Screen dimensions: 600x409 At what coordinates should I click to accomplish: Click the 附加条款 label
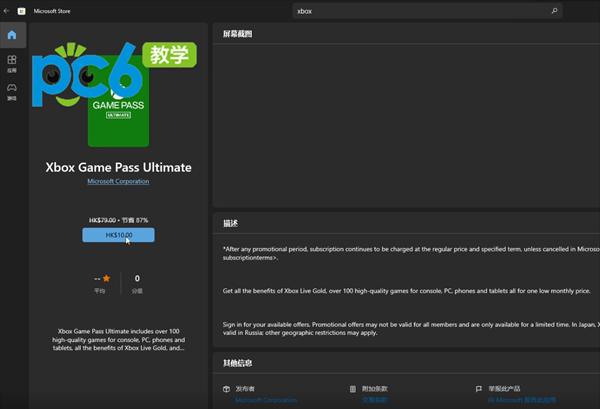click(x=375, y=389)
